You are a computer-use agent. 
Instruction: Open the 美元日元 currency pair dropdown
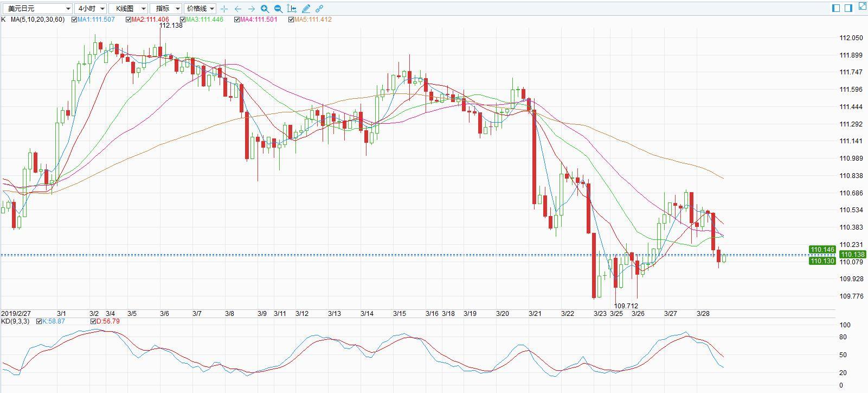(36, 9)
